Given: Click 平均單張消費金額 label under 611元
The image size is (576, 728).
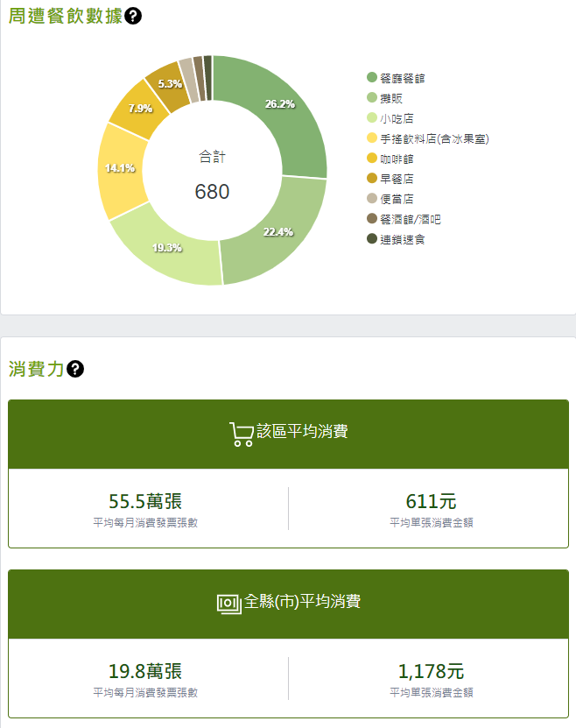Looking at the screenshot, I should click(x=432, y=523).
